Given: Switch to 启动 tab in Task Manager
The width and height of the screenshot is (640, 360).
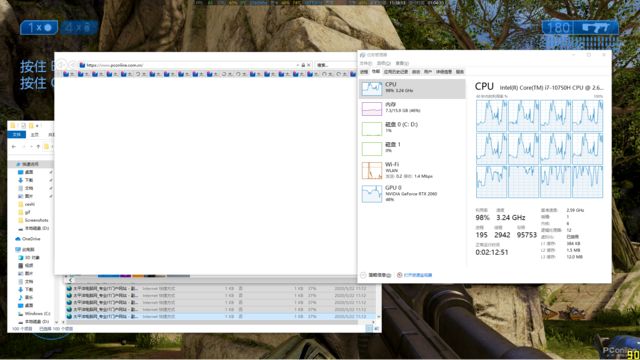Looking at the screenshot, I should click(x=416, y=72).
